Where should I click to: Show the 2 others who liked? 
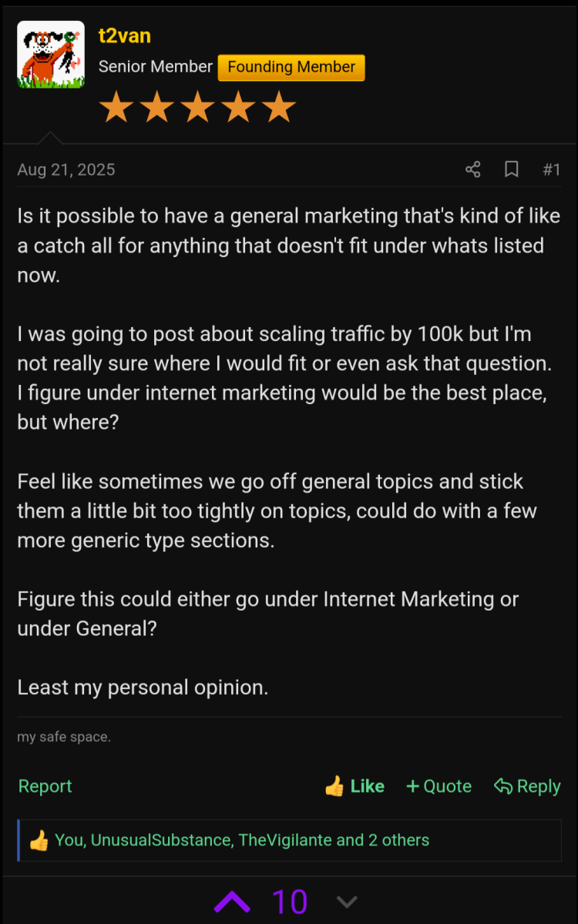click(x=398, y=840)
